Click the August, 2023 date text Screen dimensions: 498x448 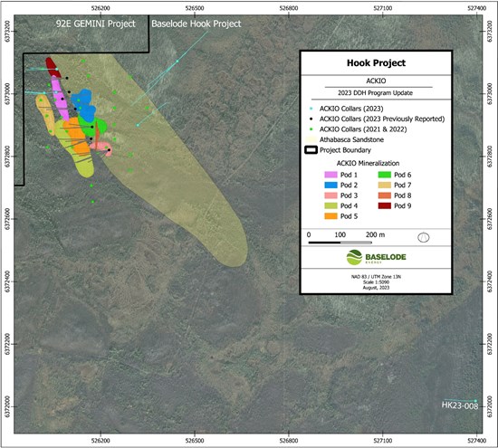[x=376, y=288]
